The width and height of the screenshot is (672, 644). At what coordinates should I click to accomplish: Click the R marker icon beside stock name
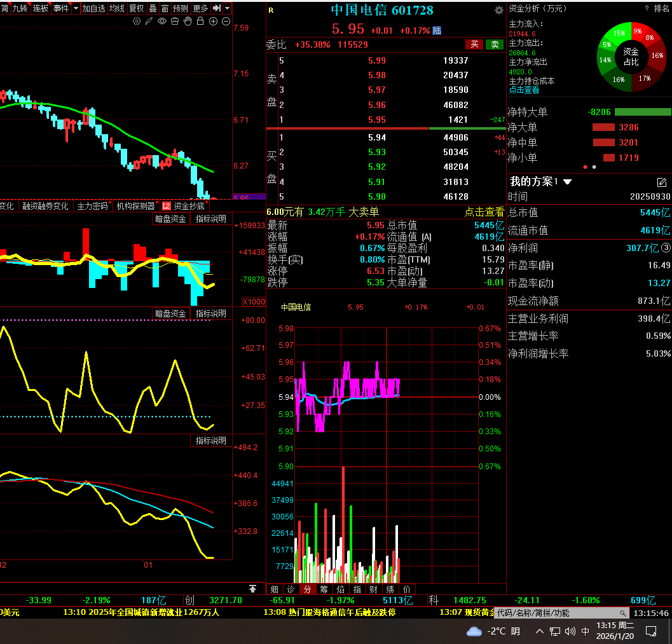[x=271, y=10]
